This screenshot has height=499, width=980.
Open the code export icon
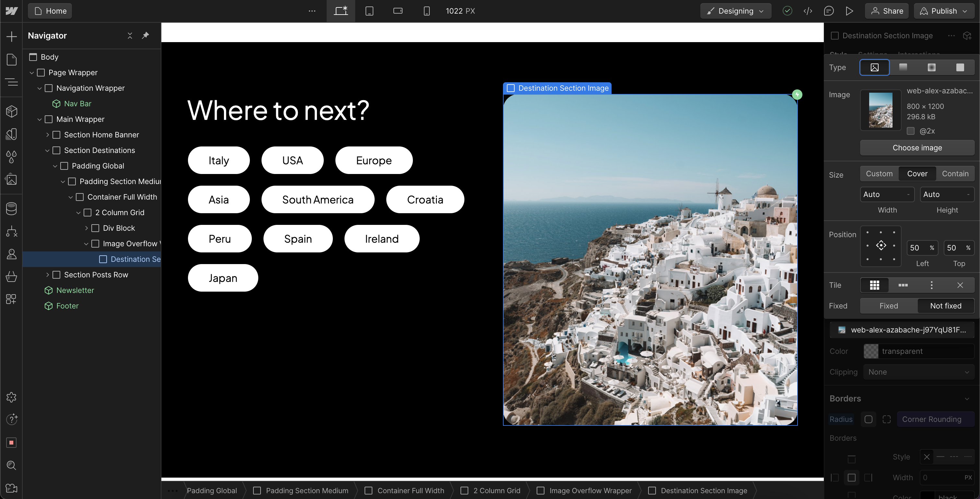[808, 11]
